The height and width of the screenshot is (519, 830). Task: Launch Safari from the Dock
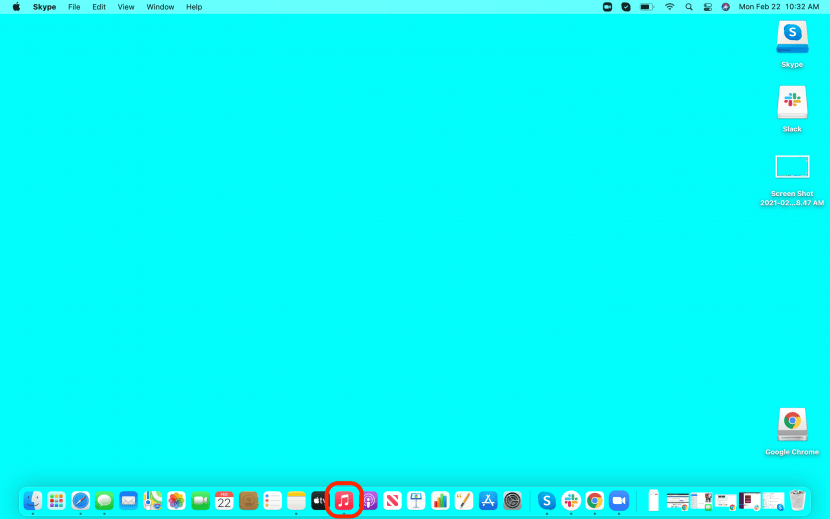(x=80, y=500)
